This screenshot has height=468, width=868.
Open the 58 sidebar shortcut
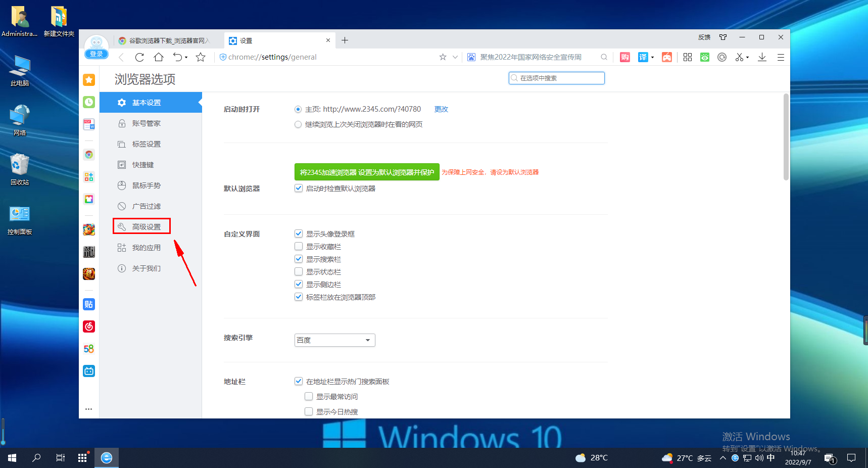(89, 349)
